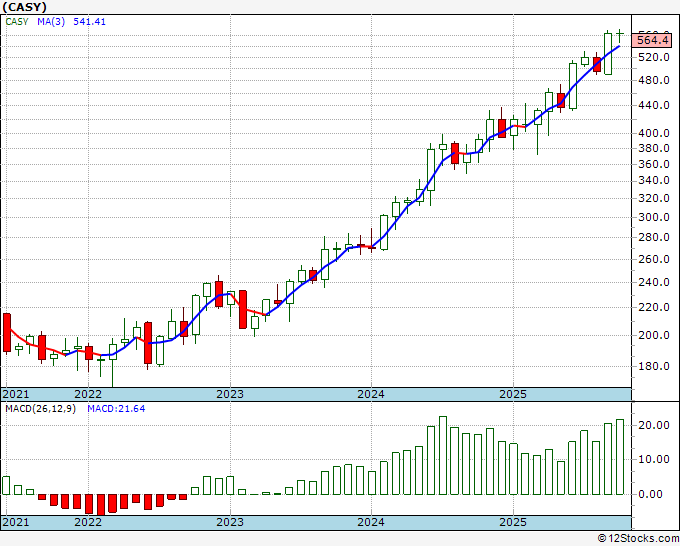
Task: Click the 400.0 price axis label
Action: click(654, 133)
